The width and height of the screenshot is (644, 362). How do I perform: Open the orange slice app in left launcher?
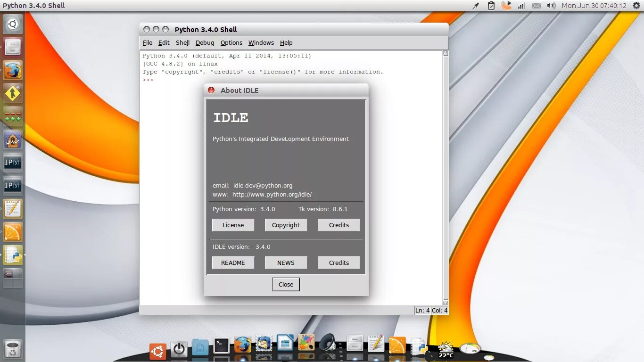pyautogui.click(x=13, y=232)
